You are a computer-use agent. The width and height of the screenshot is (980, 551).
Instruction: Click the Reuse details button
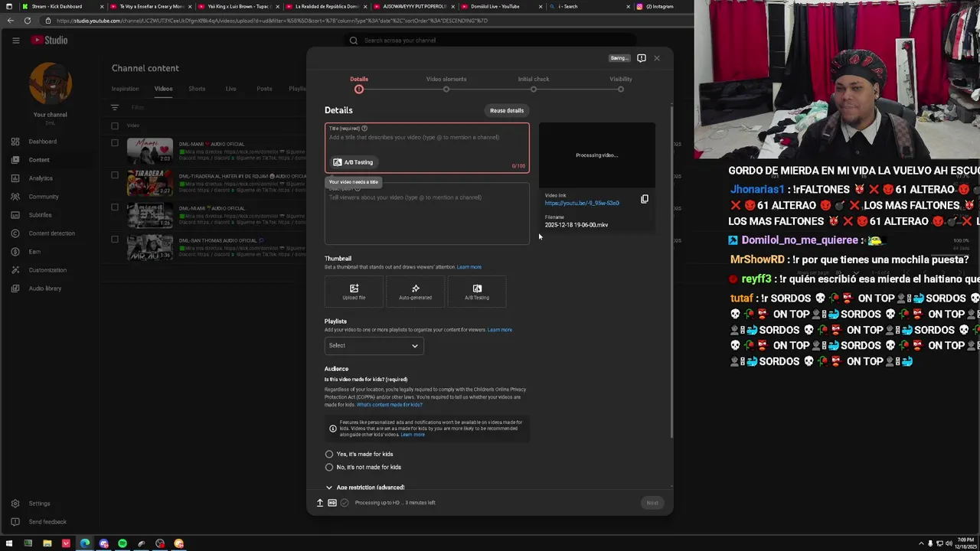coord(507,110)
